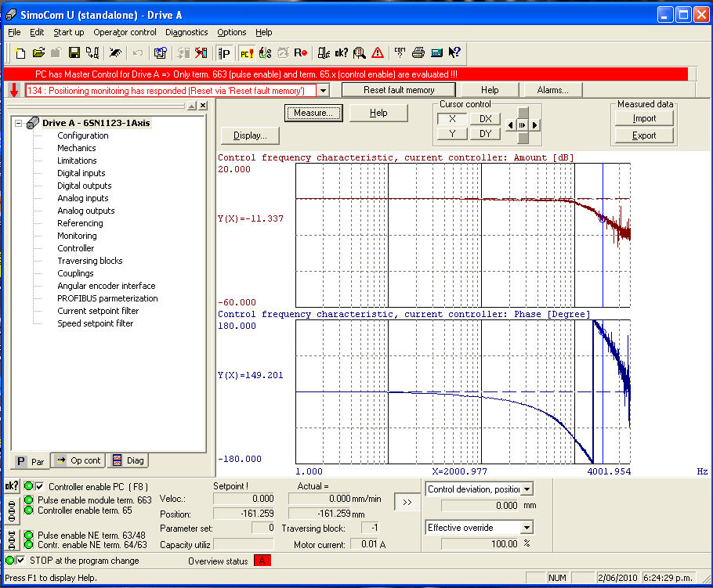Click the Measure... button

click(313, 113)
